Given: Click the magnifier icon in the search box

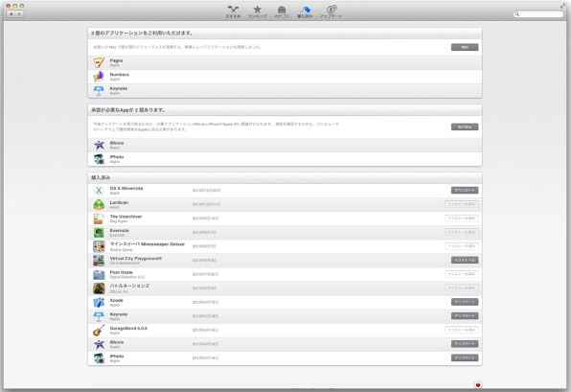Looking at the screenshot, I should tap(516, 13).
